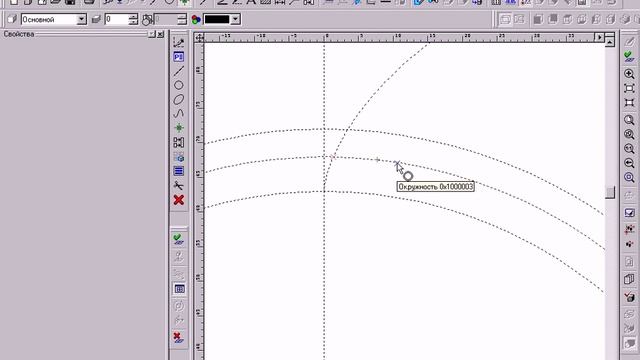640x360 pixels.
Task: Click plain magnifier icon on right toolbar
Action: pyautogui.click(x=629, y=120)
